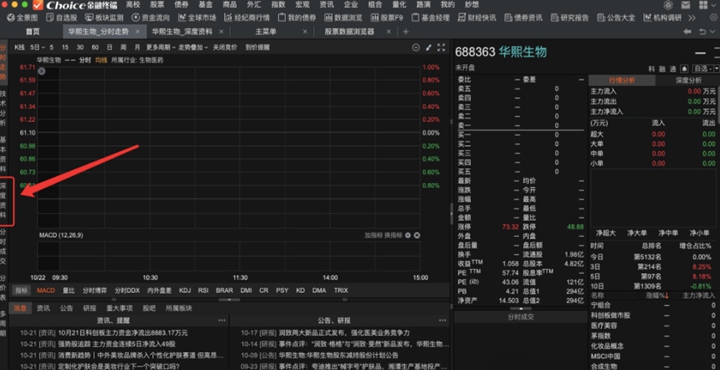
Task: Close the MACD indicator panel
Action: (417, 235)
